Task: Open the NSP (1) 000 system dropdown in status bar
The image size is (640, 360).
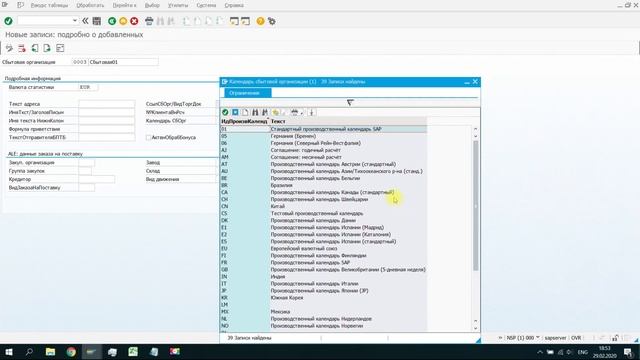Action: coord(538,338)
